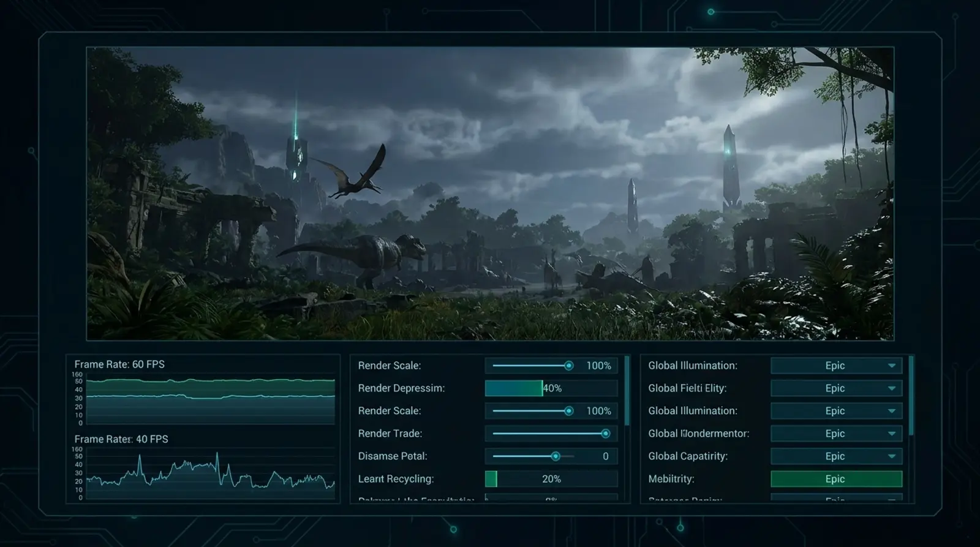
Task: Click the green Mebiltrity Epic button
Action: (836, 479)
